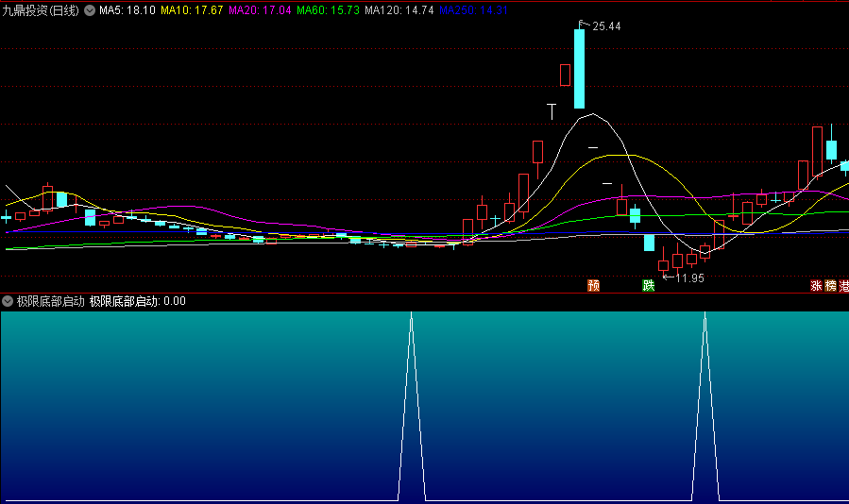Click the red 港 marker at right edge
This screenshot has height=504, width=849.
(x=844, y=285)
